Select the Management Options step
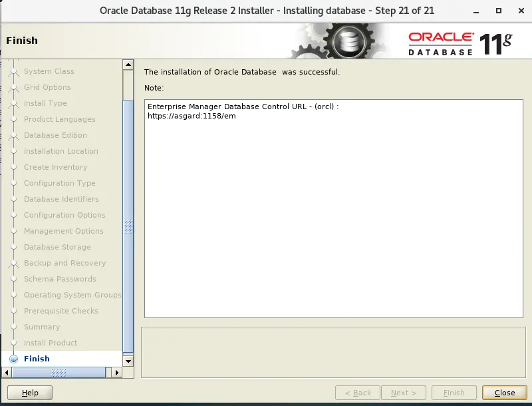This screenshot has height=406, width=532. [x=63, y=231]
